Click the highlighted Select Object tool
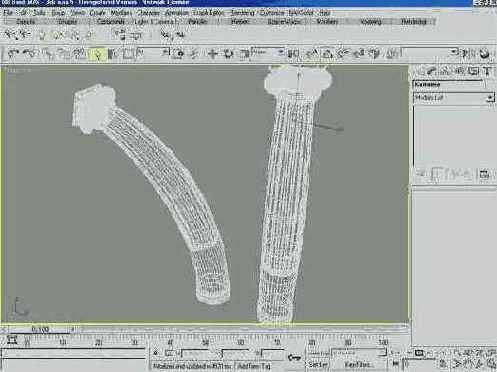This screenshot has height=372, width=497. (97, 54)
